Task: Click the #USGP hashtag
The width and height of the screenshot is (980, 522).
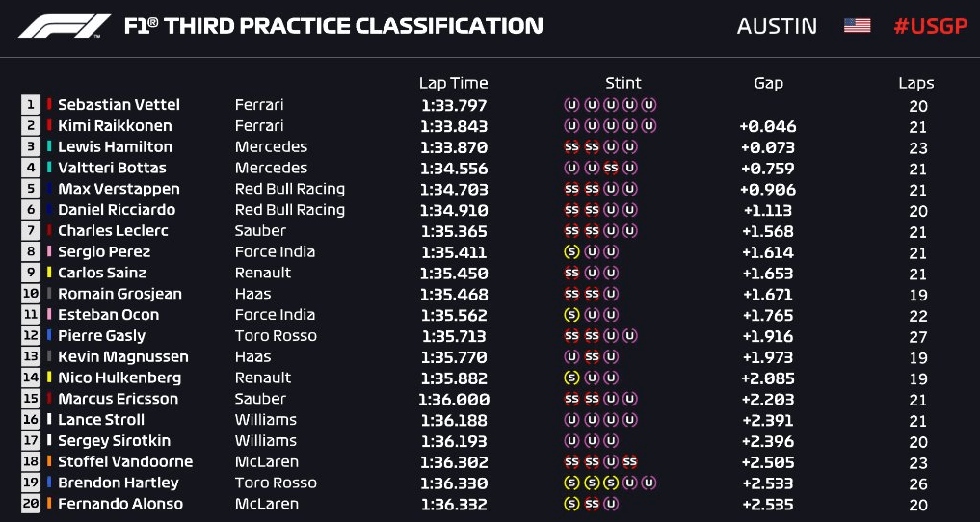Action: (x=930, y=26)
